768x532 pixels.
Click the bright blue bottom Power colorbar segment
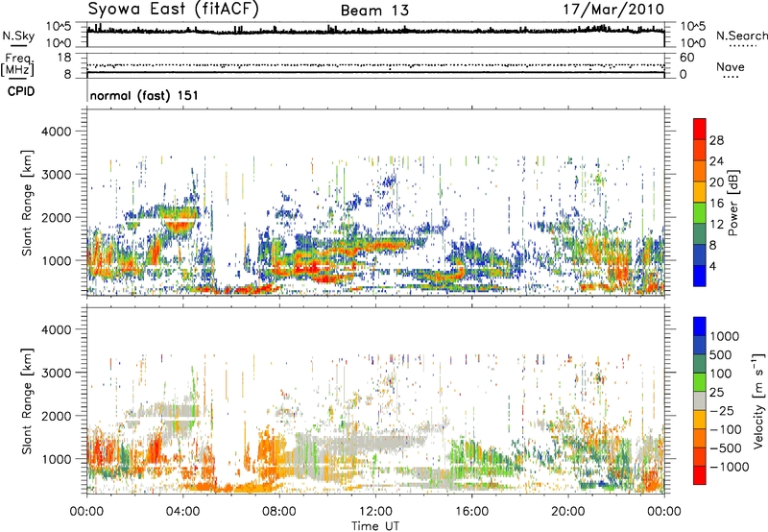coord(700,276)
